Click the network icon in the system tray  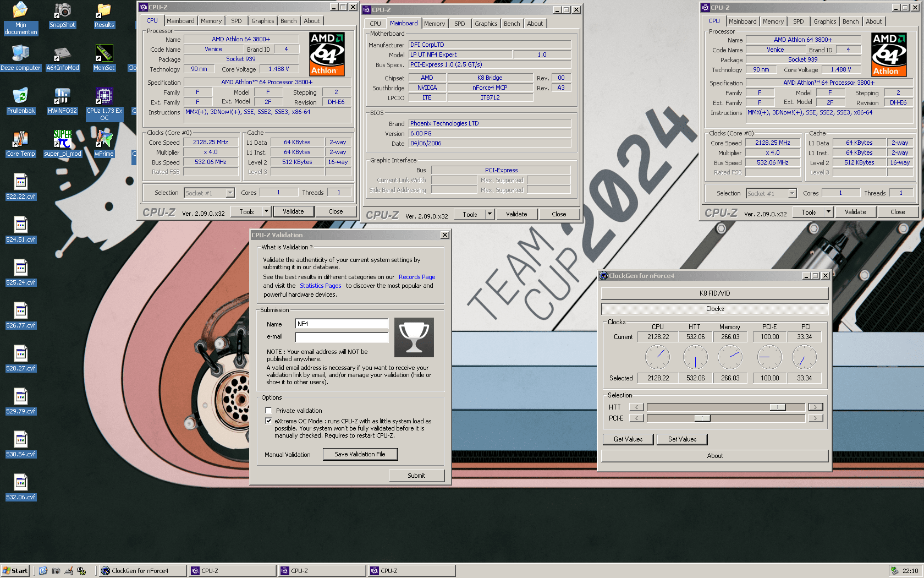(x=894, y=571)
